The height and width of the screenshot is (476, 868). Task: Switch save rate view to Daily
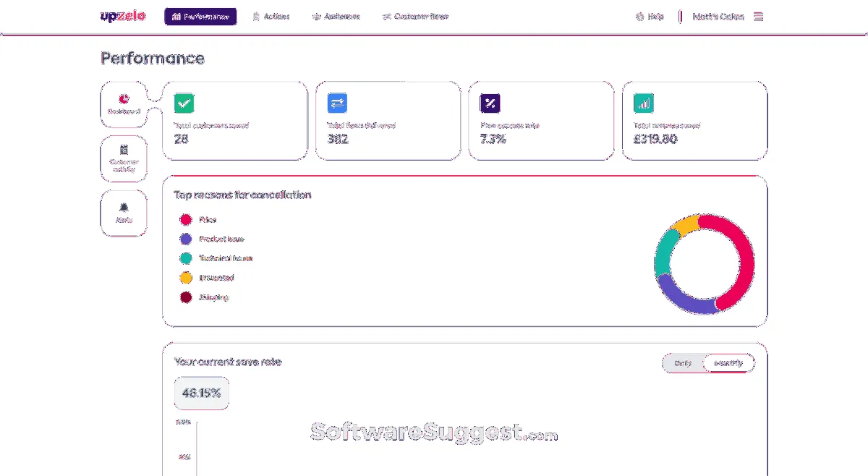coord(683,363)
